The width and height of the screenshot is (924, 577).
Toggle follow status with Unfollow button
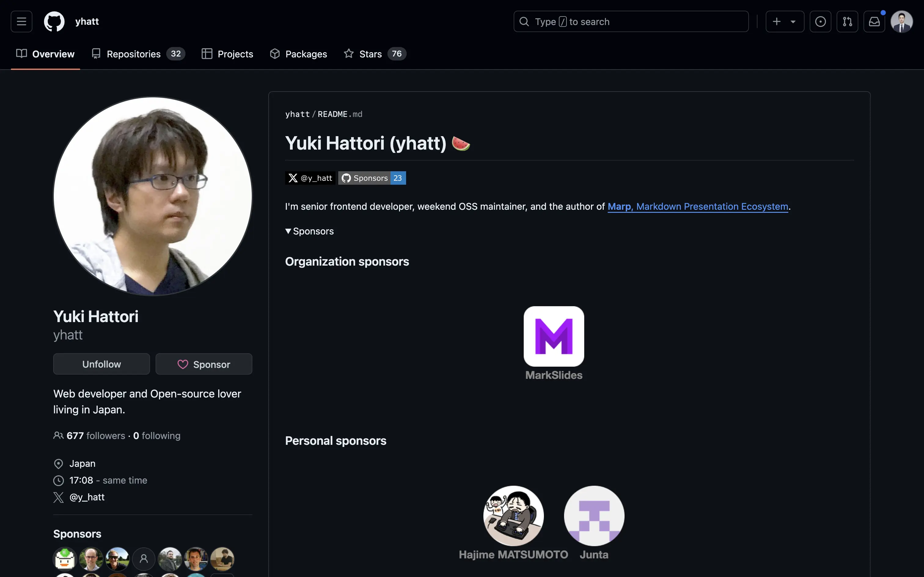(101, 364)
